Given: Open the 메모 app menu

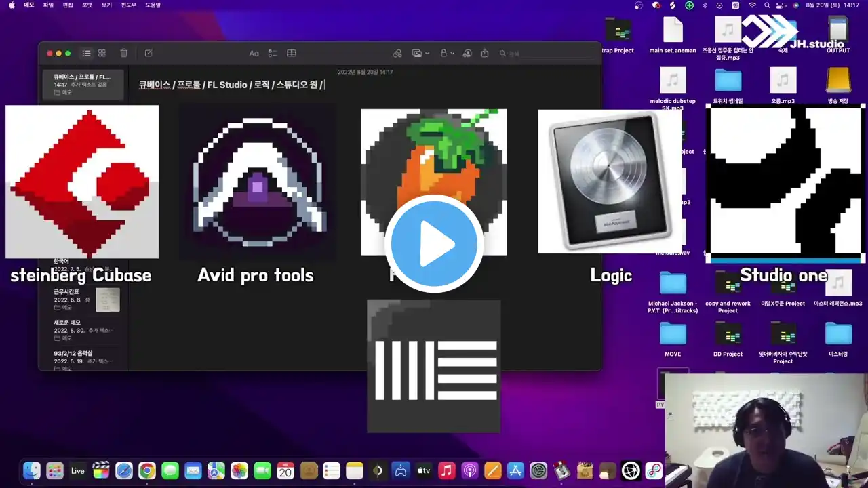Looking at the screenshot, I should click(28, 5).
